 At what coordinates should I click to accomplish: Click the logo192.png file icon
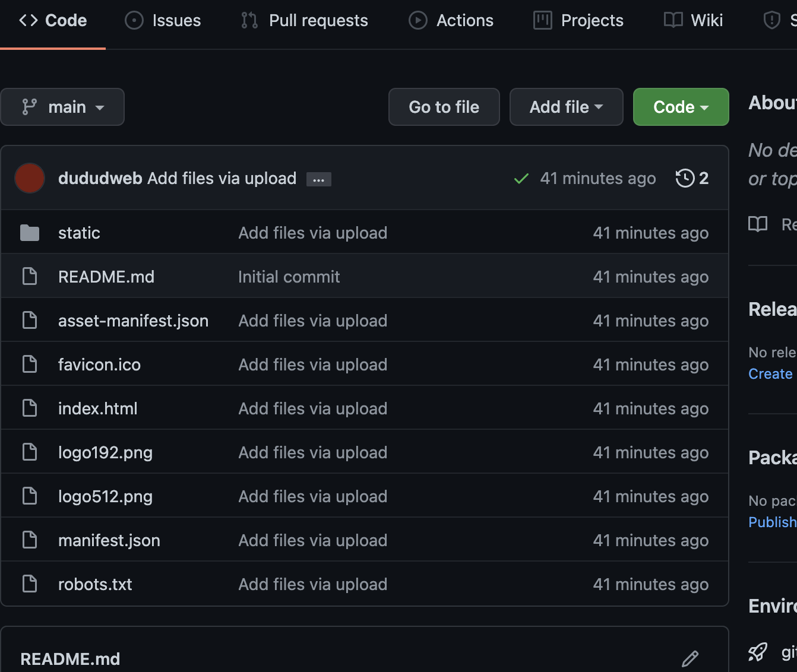coord(30,452)
